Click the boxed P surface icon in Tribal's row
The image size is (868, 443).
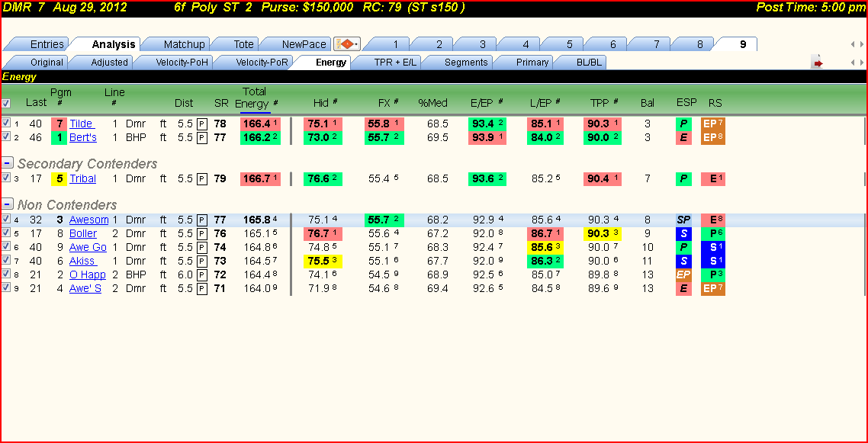203,178
